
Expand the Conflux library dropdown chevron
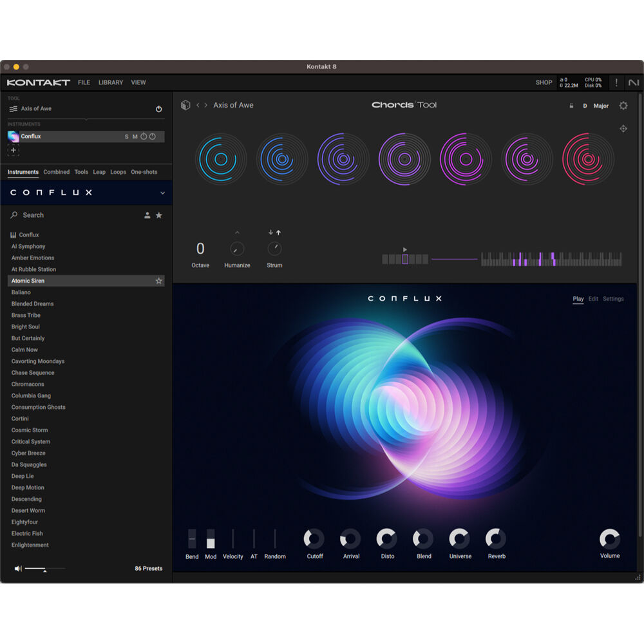162,193
